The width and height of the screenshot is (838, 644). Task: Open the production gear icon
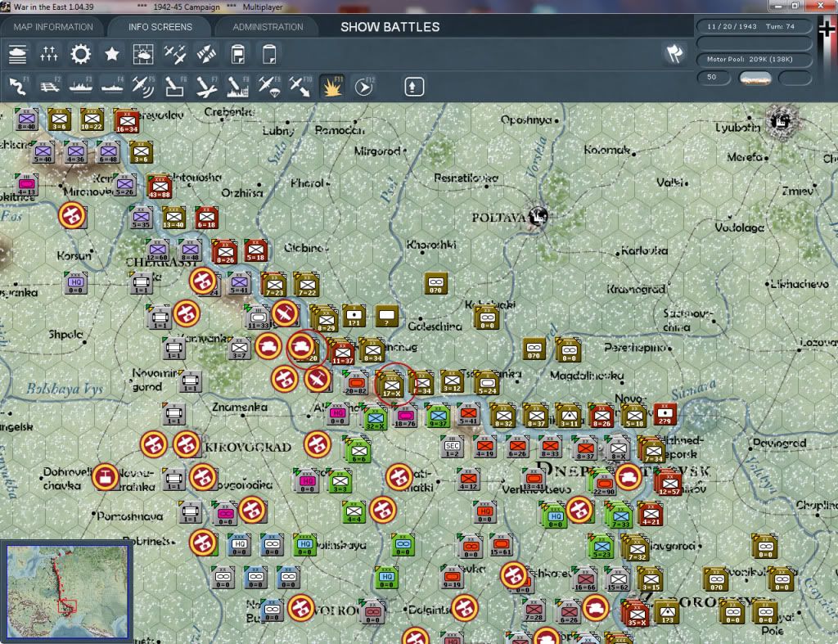80,55
